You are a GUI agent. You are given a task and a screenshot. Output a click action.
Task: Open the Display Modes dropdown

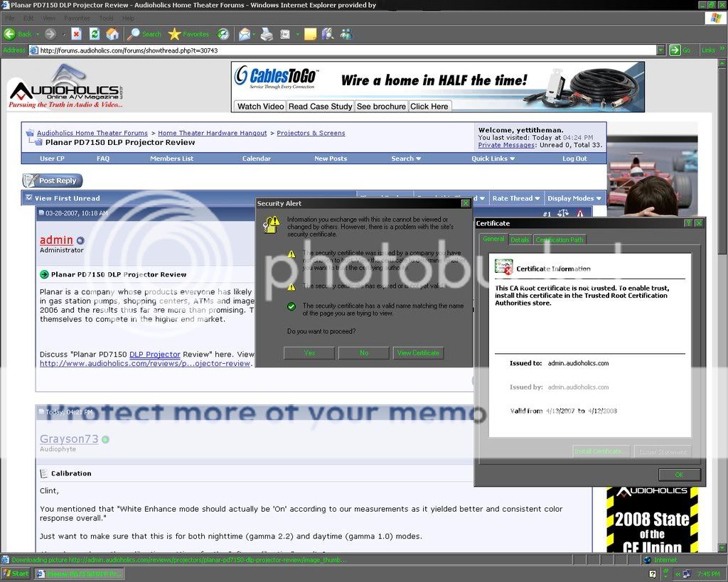(x=574, y=198)
